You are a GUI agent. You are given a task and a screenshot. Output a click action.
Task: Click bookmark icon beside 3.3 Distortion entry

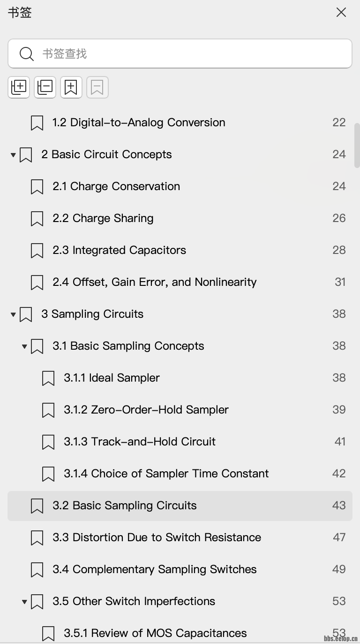pyautogui.click(x=37, y=538)
